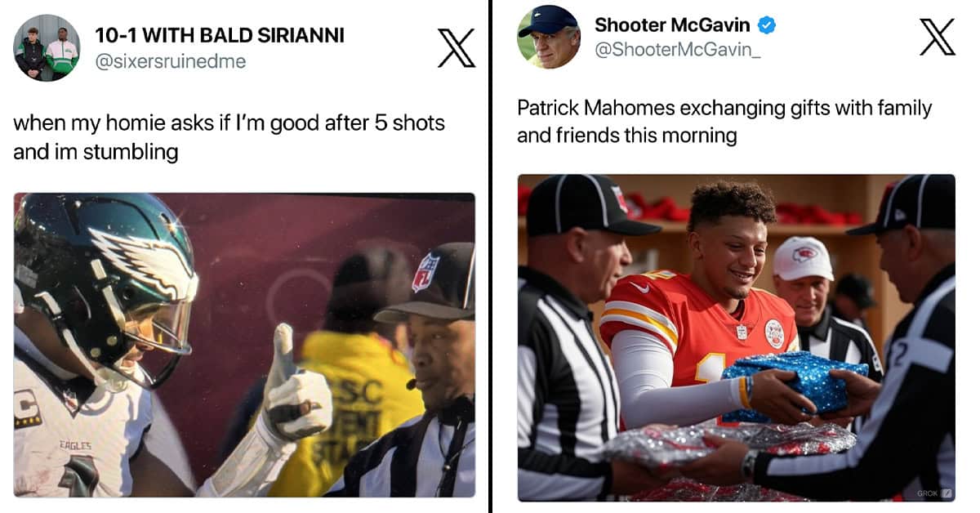
Task: Click the X logo on the left tweet
Action: pos(457,47)
